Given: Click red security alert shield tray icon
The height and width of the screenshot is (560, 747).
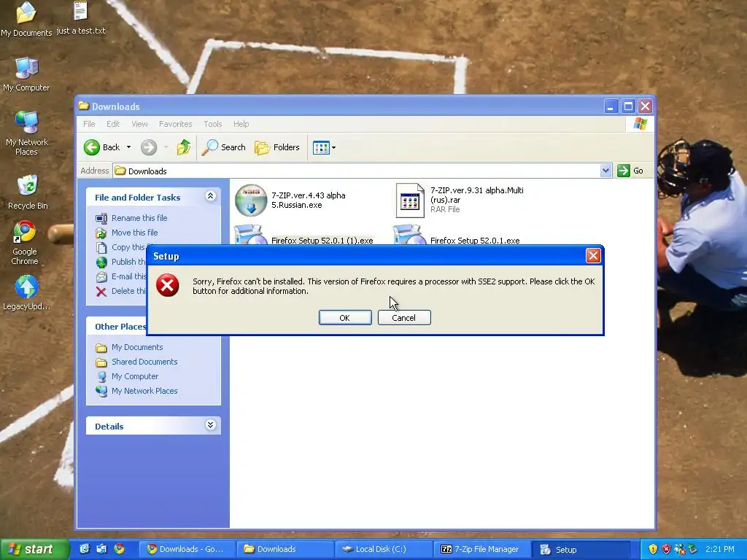Looking at the screenshot, I should point(666,549).
